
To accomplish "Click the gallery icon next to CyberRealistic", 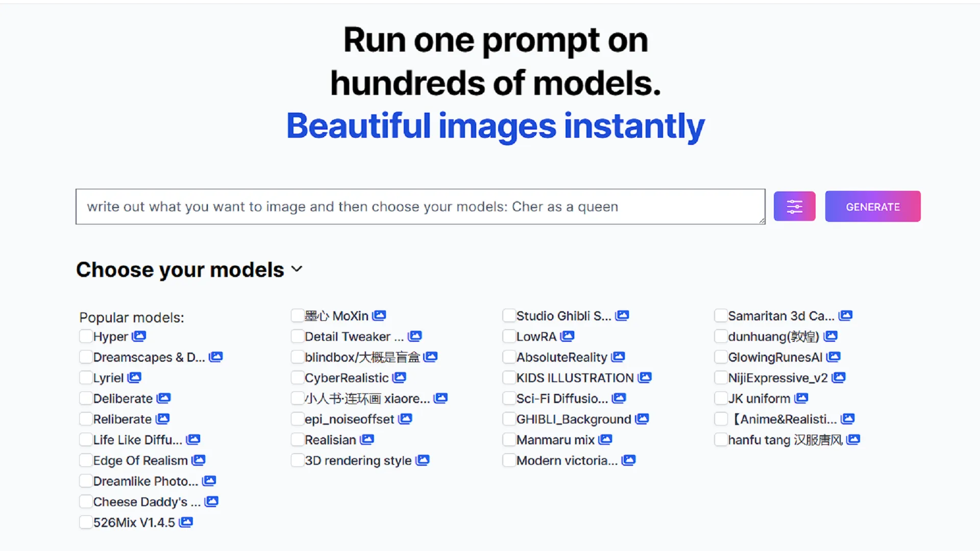I will coord(399,378).
